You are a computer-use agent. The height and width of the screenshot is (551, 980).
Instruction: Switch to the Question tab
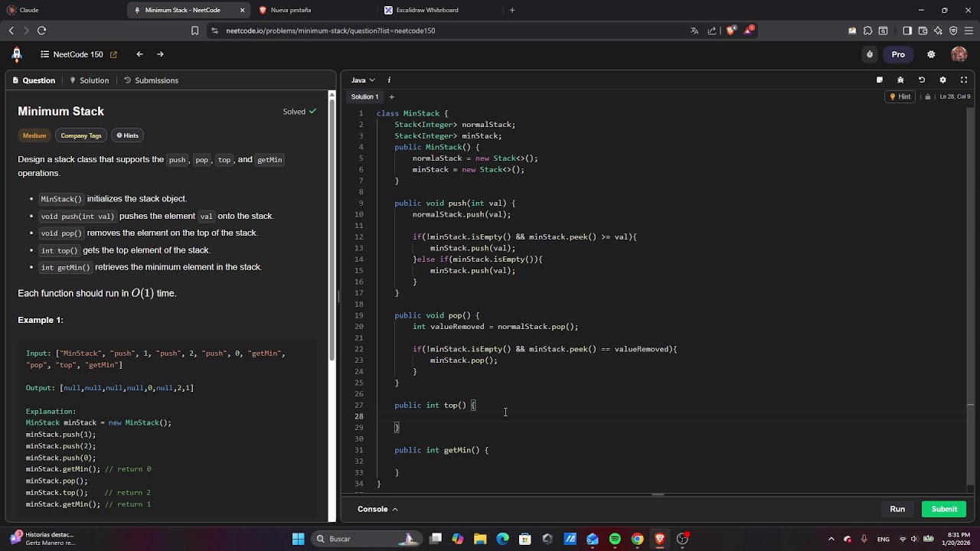point(33,80)
